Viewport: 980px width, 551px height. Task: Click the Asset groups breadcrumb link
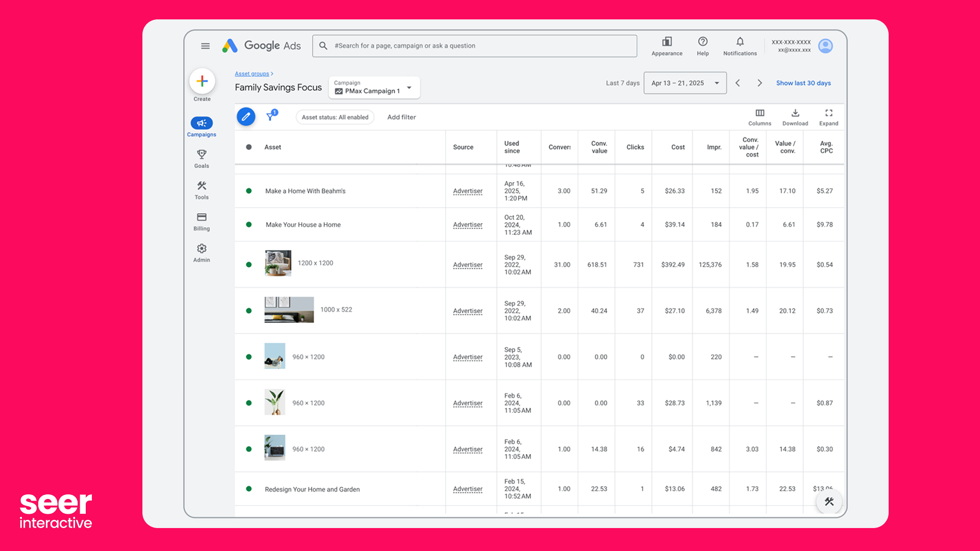tap(252, 74)
